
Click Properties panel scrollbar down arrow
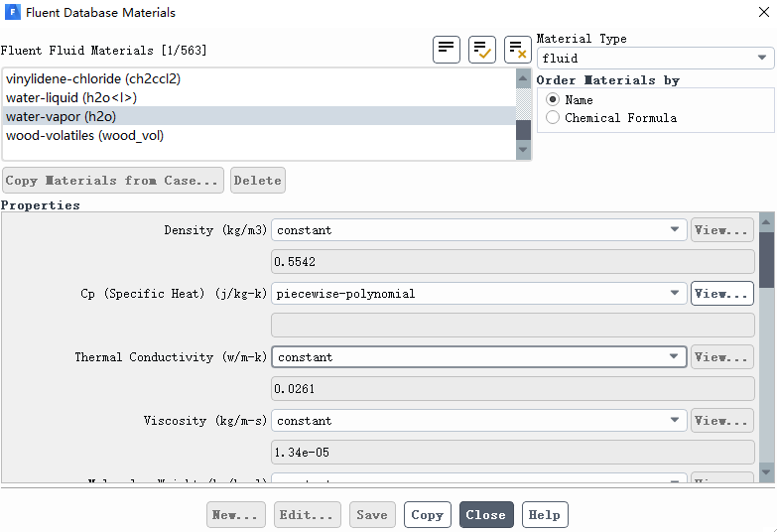(x=766, y=472)
